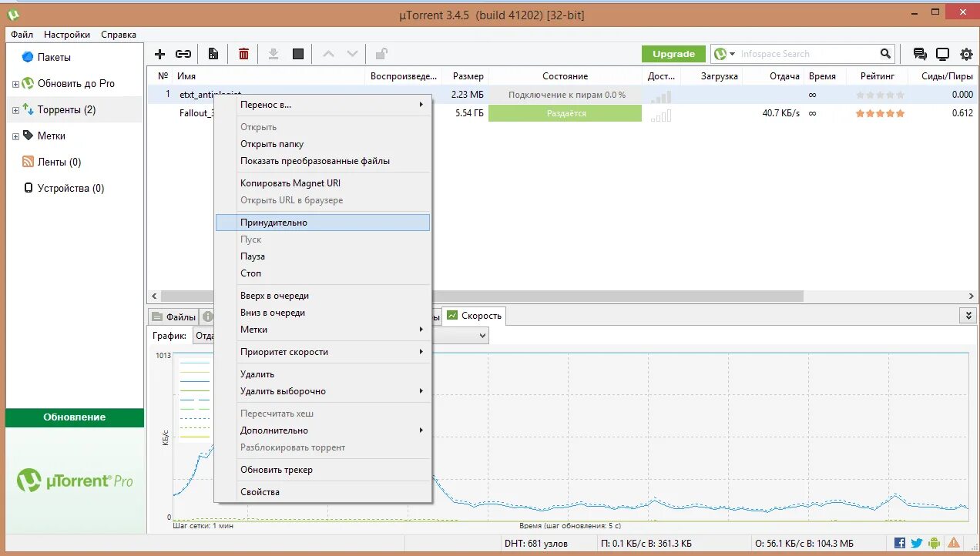Open the Дополнительно submenu
Screen dimensions: 980x556
tap(322, 430)
